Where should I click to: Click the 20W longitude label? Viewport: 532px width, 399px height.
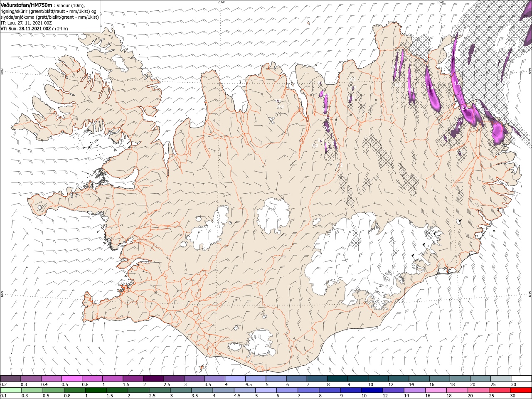click(221, 2)
